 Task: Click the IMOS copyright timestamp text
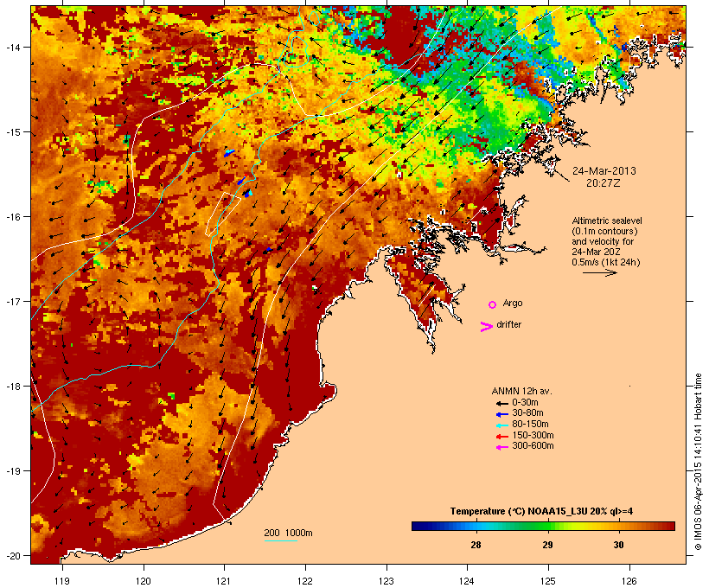[x=698, y=462]
